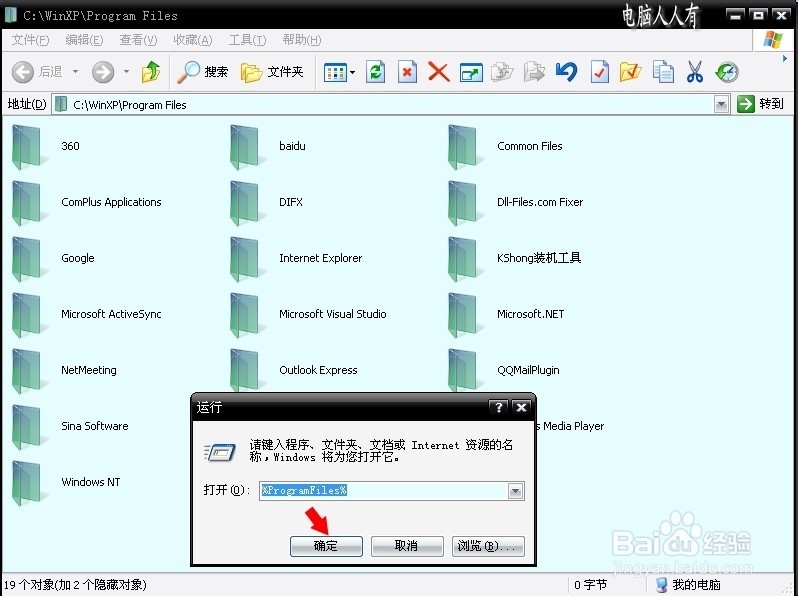Open the 工具(T) menu
The height and width of the screenshot is (596, 798).
pyautogui.click(x=247, y=40)
